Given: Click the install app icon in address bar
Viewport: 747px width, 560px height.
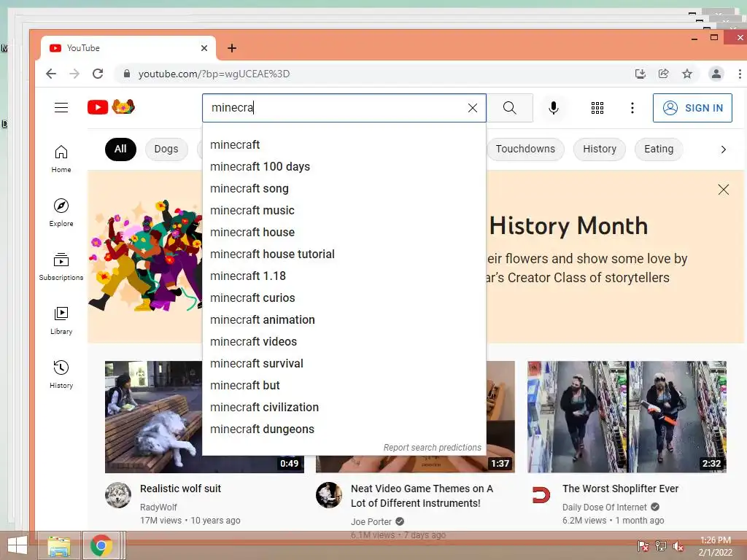Looking at the screenshot, I should (640, 74).
